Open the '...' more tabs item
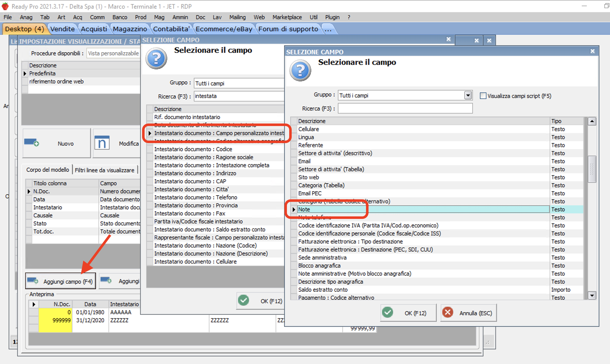Screen dimensions: 610x364 coord(328,29)
